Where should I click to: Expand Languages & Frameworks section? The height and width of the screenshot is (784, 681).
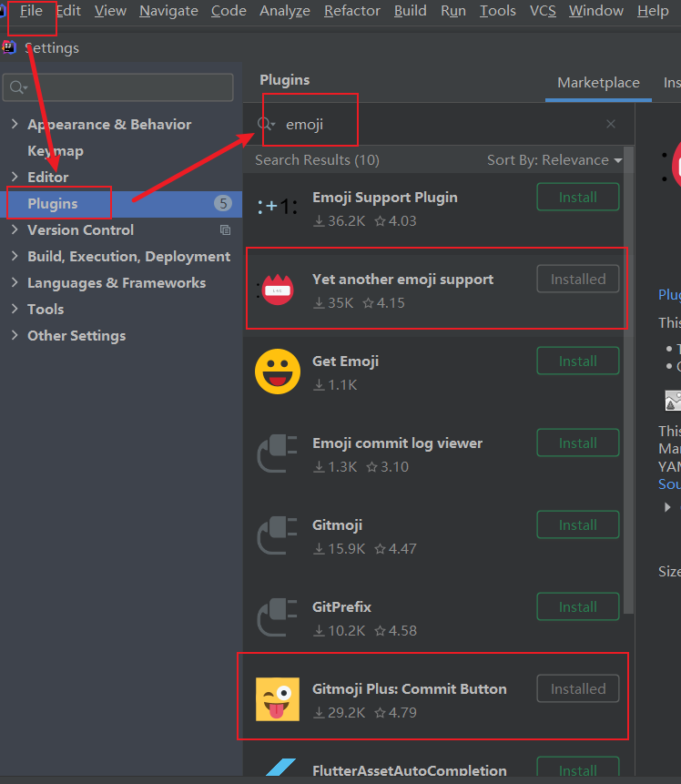(x=15, y=282)
